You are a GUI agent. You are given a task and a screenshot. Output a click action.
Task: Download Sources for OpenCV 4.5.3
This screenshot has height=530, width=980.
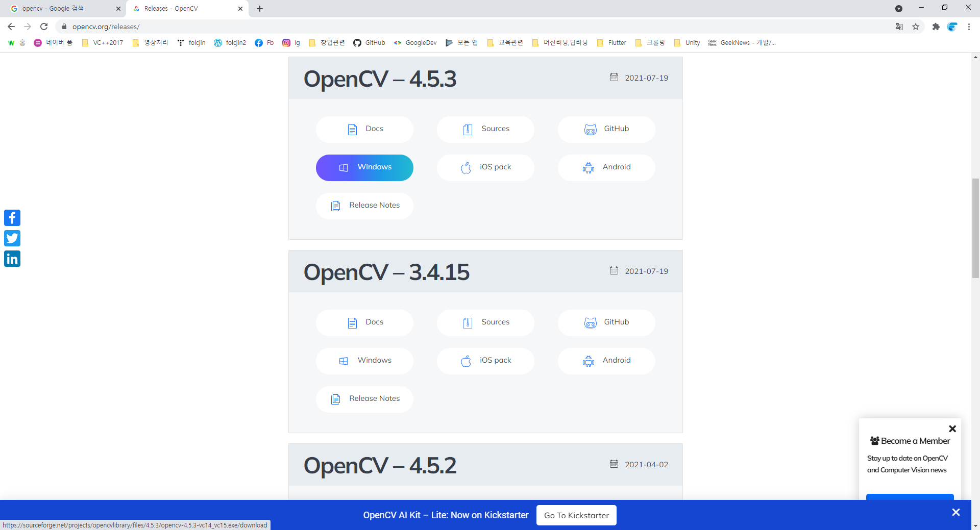click(x=485, y=129)
